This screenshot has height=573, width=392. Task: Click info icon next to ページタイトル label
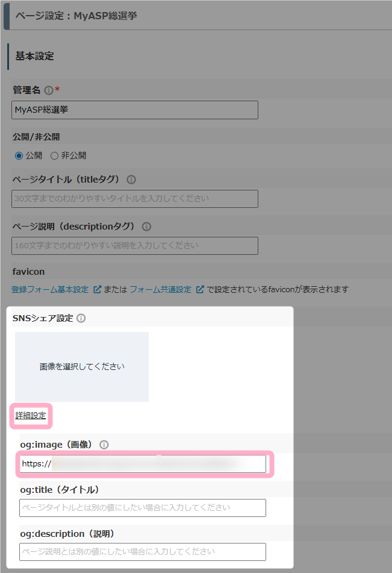pyautogui.click(x=131, y=180)
